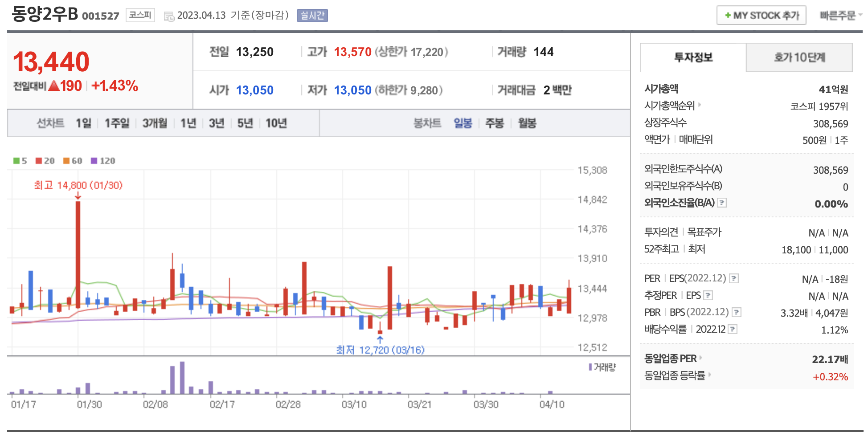
Task: Show the 3개월 line chart
Action: [x=155, y=123]
